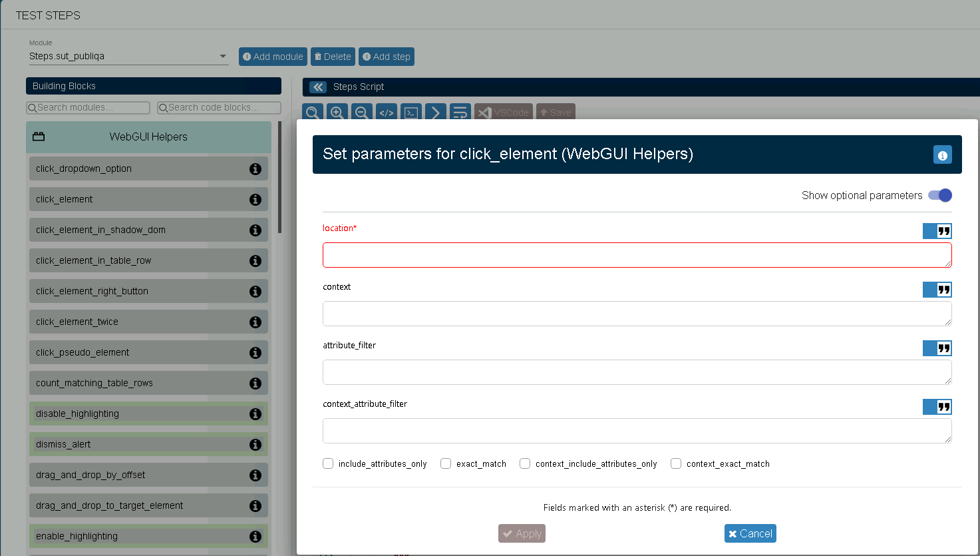The image size is (980, 556).
Task: Click the Building Blocks list scrollbar
Action: [279, 177]
